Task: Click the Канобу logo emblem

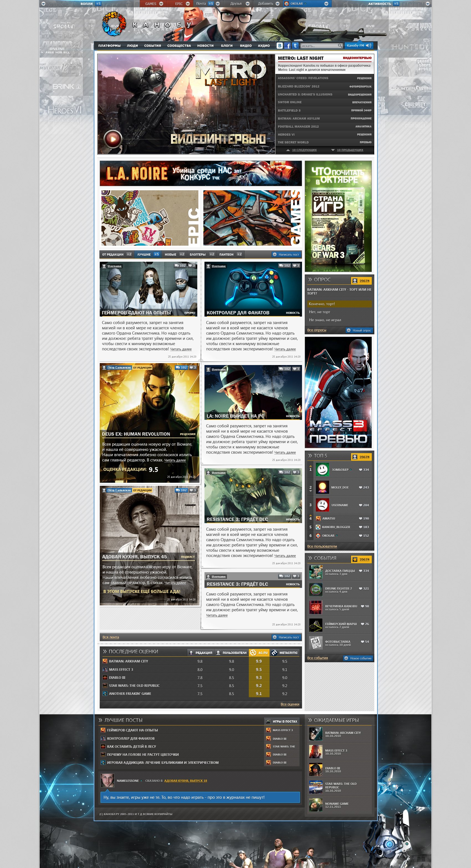Action: (x=114, y=24)
